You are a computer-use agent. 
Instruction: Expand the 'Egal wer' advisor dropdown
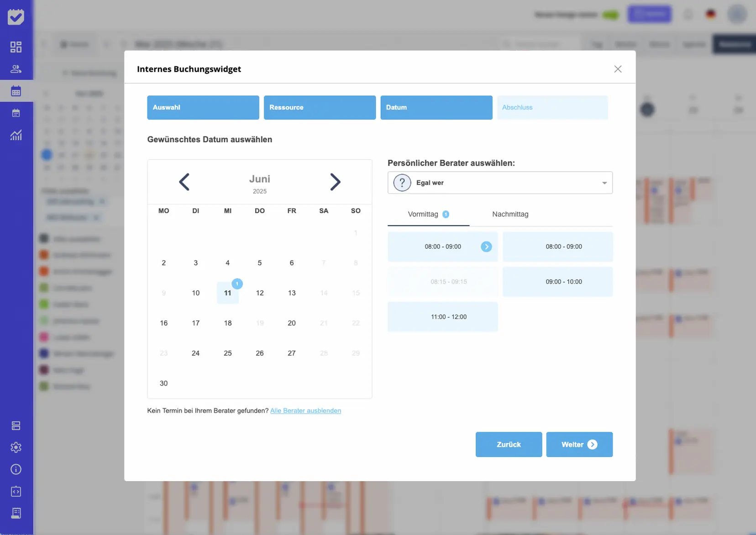point(500,183)
